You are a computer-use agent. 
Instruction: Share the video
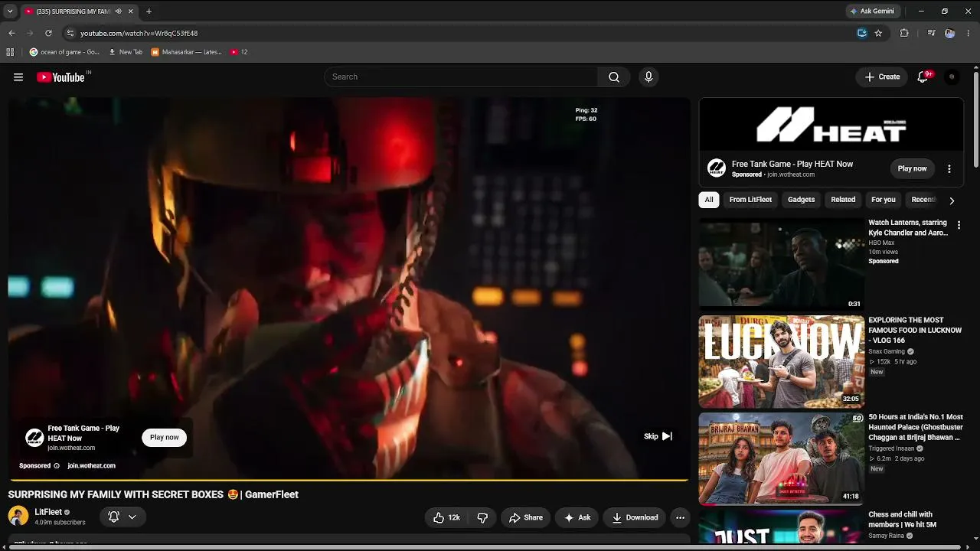526,517
